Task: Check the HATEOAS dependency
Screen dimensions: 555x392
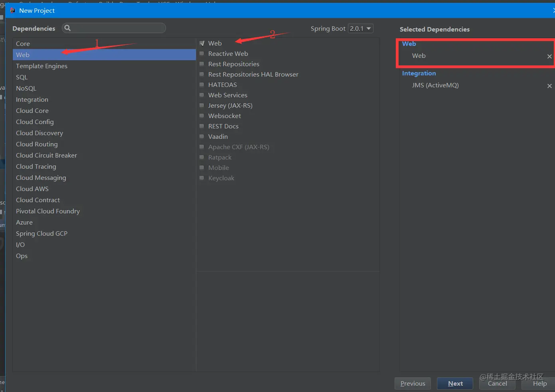Action: pyautogui.click(x=202, y=85)
